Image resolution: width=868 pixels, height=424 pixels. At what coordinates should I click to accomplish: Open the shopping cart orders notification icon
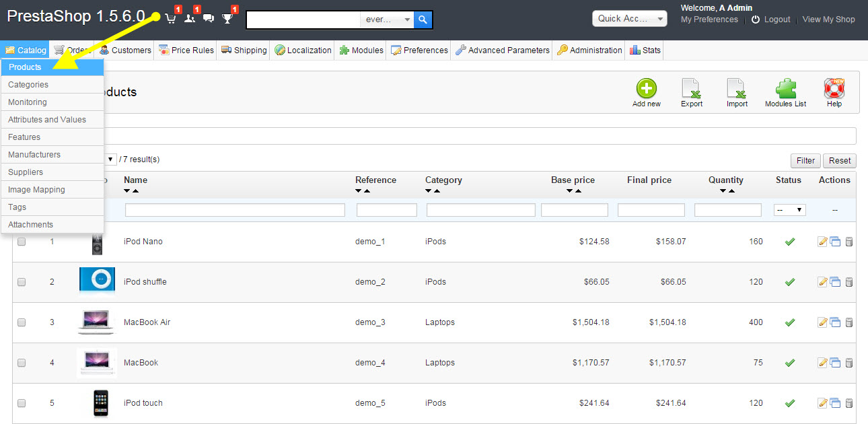click(x=171, y=18)
